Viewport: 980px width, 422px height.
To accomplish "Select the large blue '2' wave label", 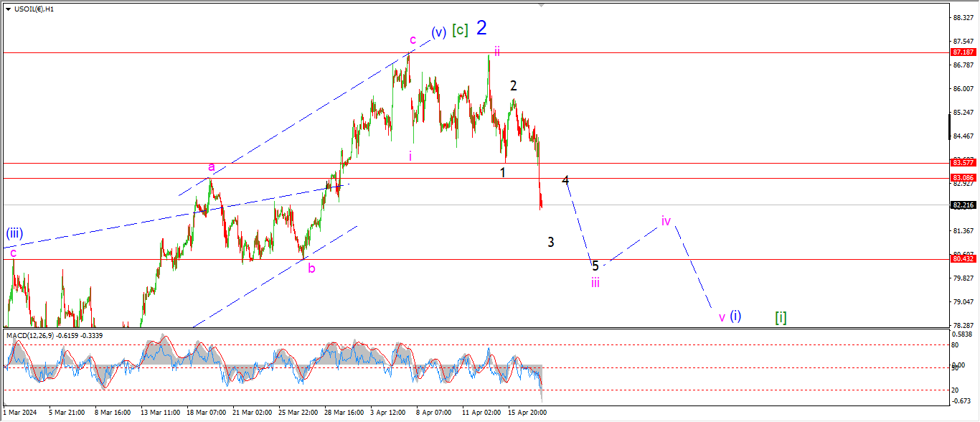I will tap(481, 28).
